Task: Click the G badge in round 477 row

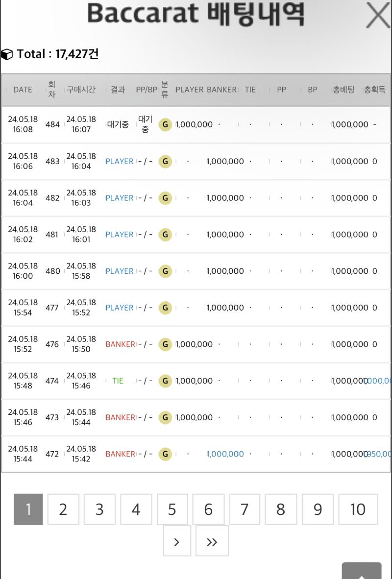Action: [165, 308]
